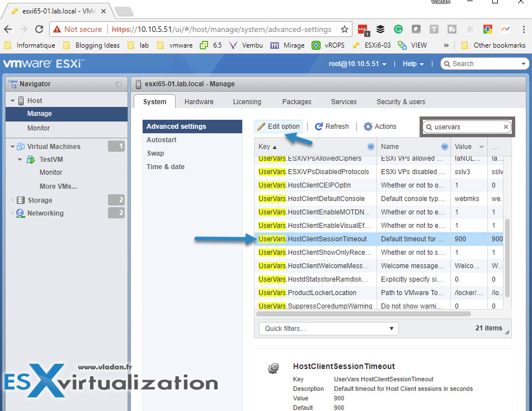Open the Other bookmarks folder

pyautogui.click(x=493, y=45)
